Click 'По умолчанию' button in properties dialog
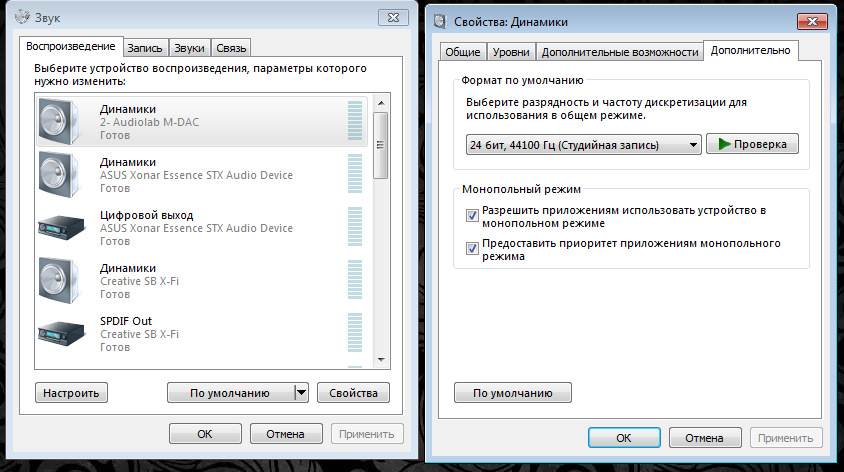This screenshot has width=844, height=472. (x=512, y=393)
